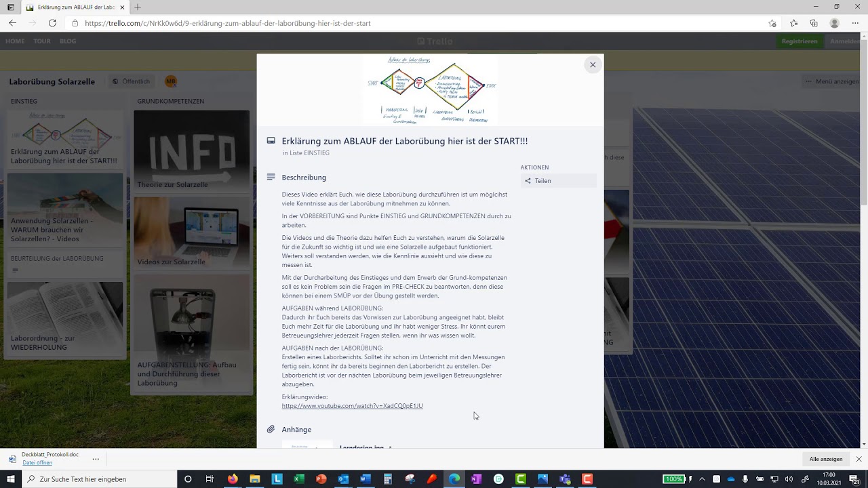868x488 pixels.
Task: Click Datei öffnen for downloaded file
Action: pos(37,463)
